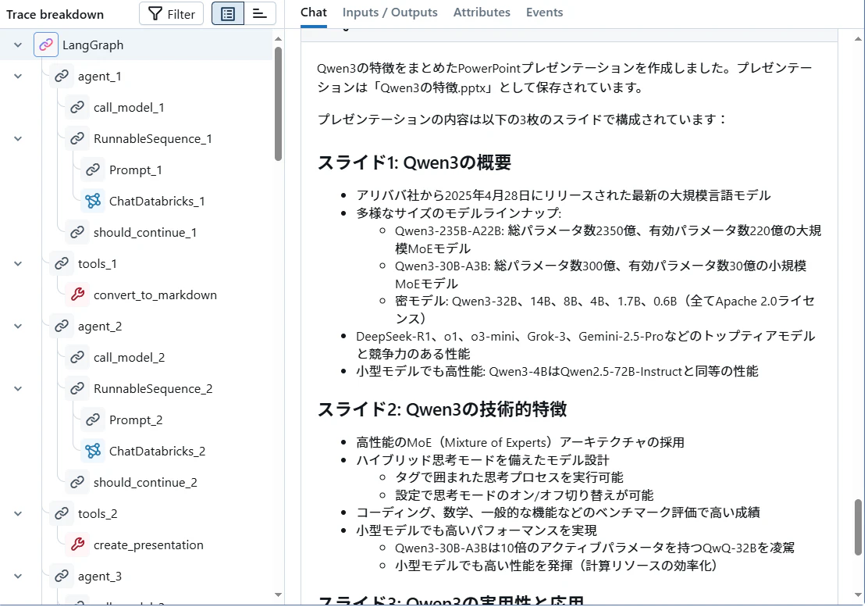Select the tools_2 span

[98, 514]
